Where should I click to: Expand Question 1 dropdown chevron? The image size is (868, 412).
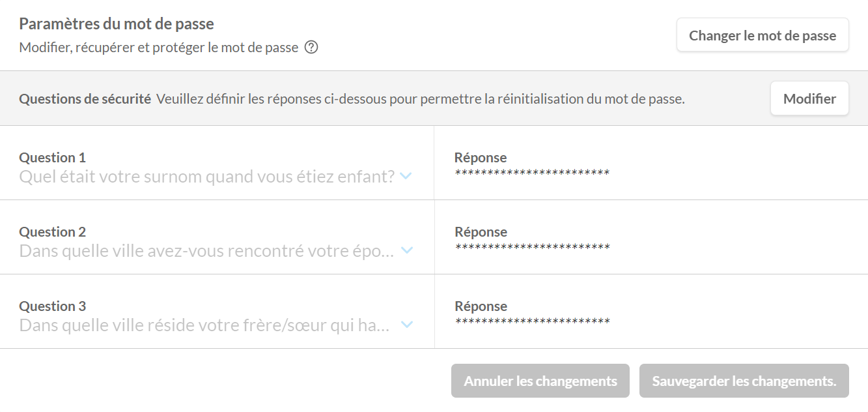pos(406,176)
